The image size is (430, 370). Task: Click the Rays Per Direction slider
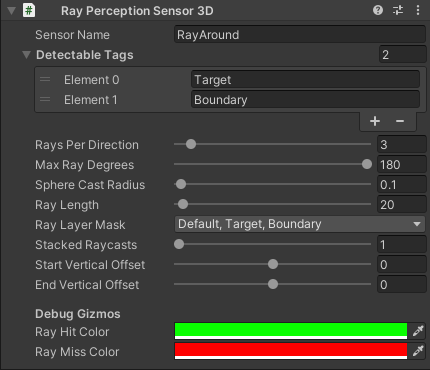coord(272,144)
